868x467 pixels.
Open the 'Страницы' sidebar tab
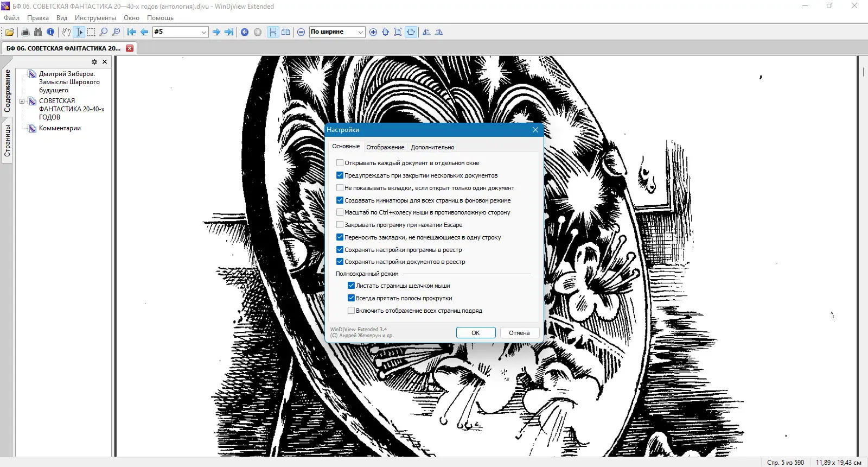[8, 141]
